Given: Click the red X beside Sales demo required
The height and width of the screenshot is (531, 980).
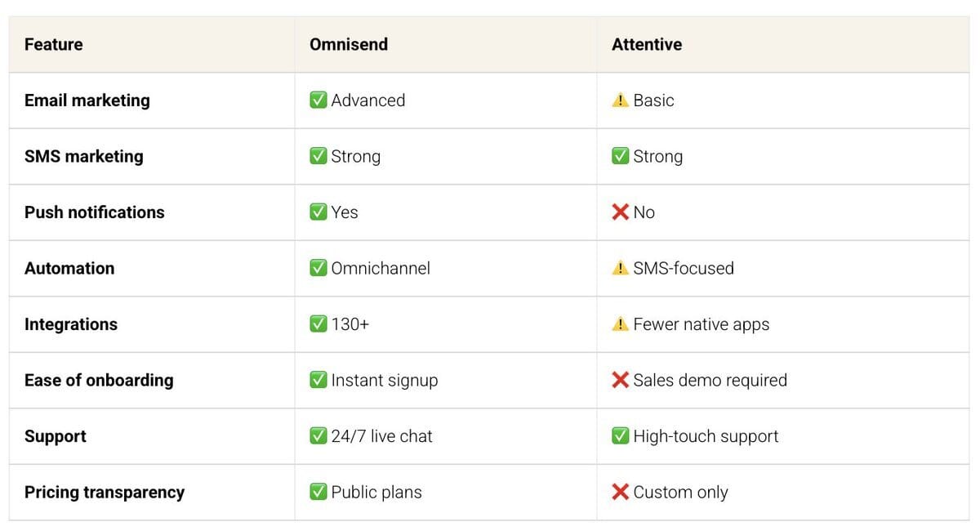Looking at the screenshot, I should [x=621, y=380].
